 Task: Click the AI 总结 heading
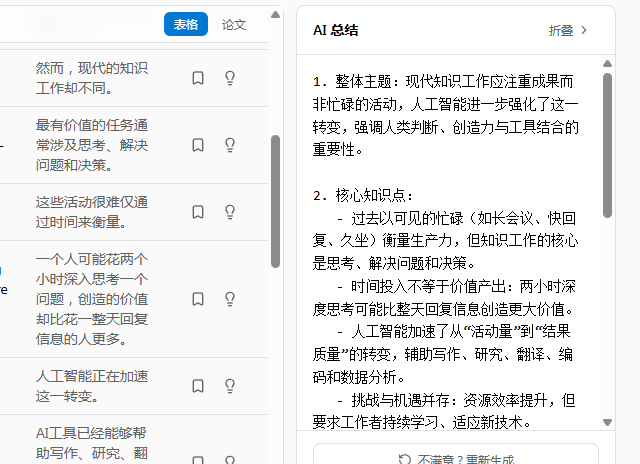point(336,31)
